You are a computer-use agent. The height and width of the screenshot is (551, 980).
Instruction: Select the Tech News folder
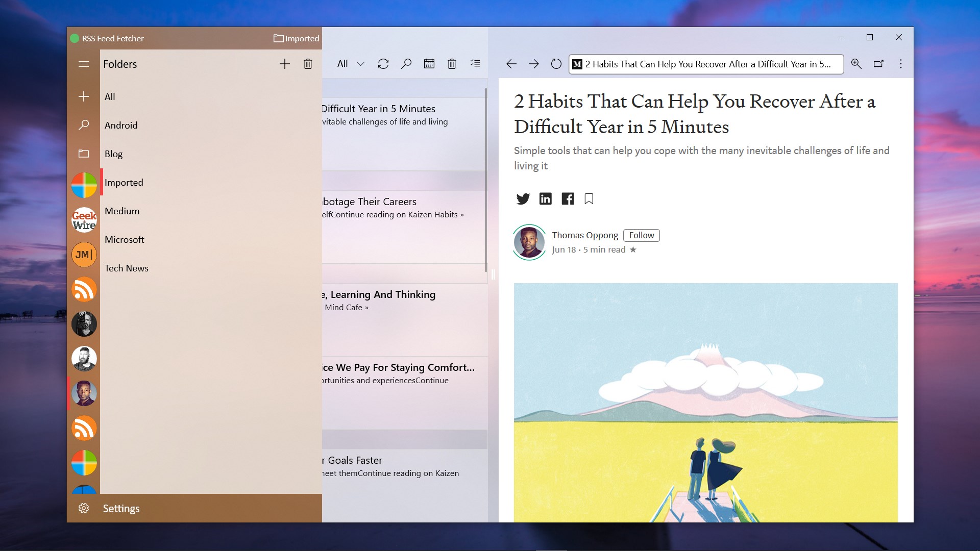point(127,268)
